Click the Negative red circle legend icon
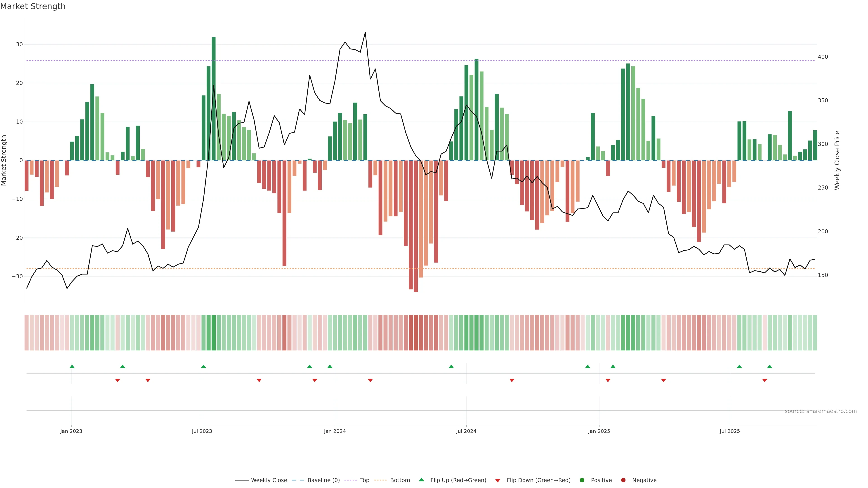 pyautogui.click(x=623, y=480)
